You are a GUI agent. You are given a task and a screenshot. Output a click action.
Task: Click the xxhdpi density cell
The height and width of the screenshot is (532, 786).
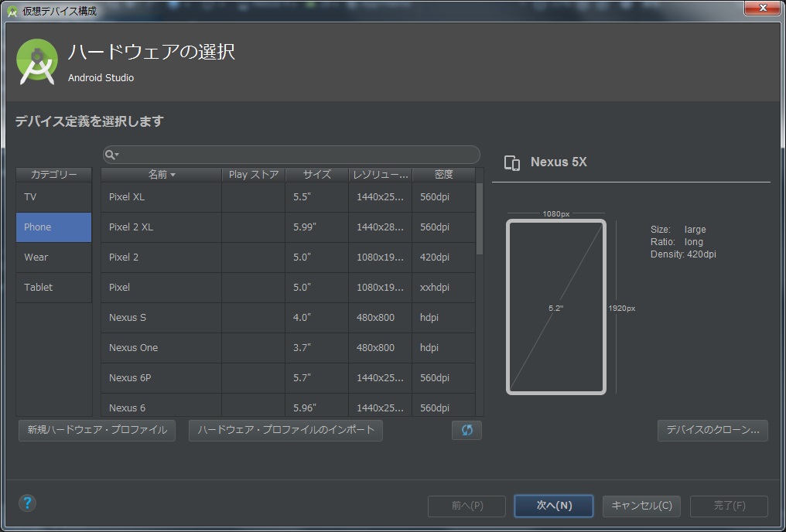[443, 288]
